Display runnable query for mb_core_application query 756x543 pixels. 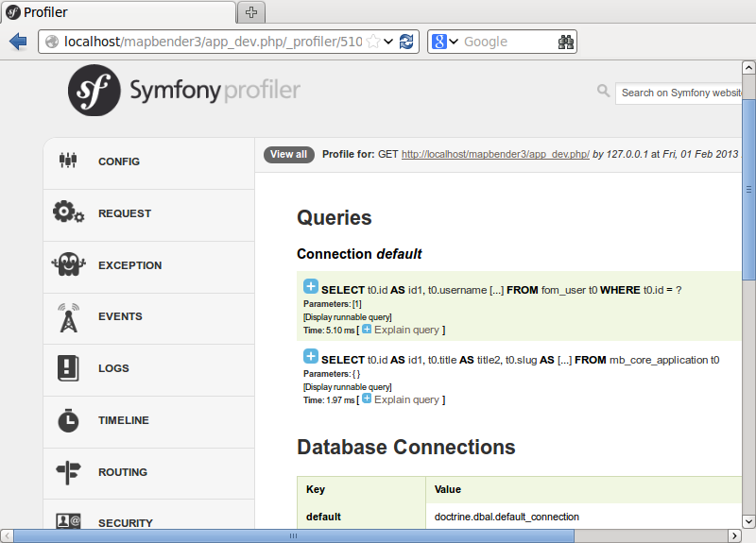[348, 387]
